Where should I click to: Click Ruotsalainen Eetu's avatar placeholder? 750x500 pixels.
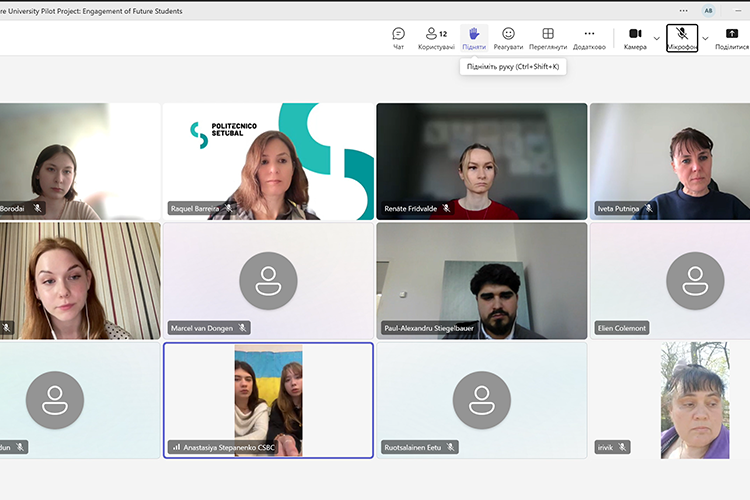481,400
